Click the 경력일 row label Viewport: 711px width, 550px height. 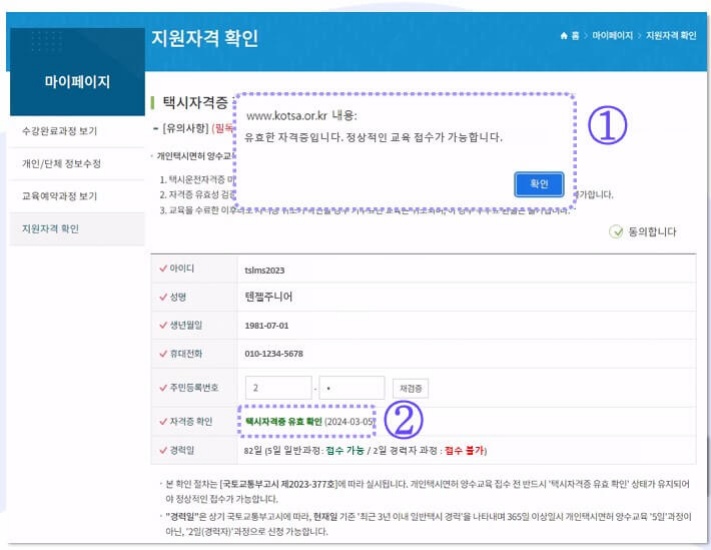point(181,450)
